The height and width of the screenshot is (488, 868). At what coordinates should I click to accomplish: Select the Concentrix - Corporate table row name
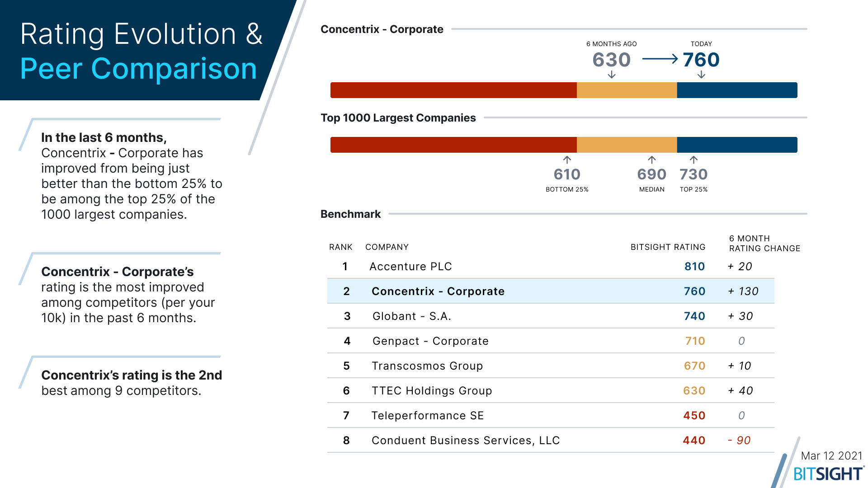(x=438, y=291)
